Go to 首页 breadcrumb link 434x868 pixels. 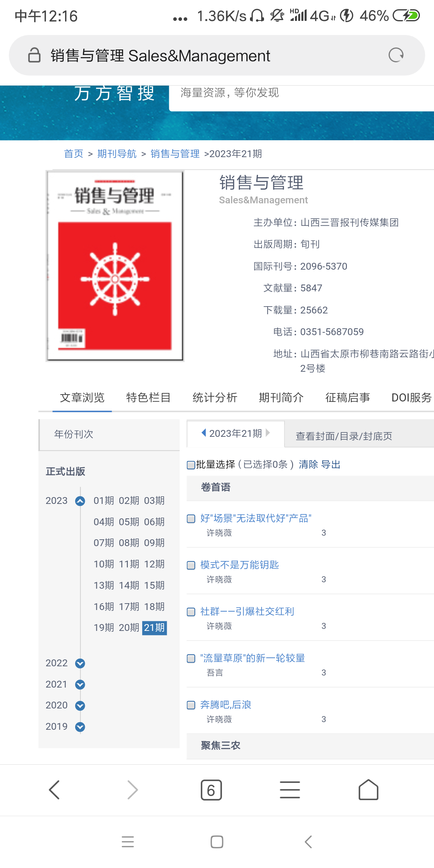(x=74, y=154)
